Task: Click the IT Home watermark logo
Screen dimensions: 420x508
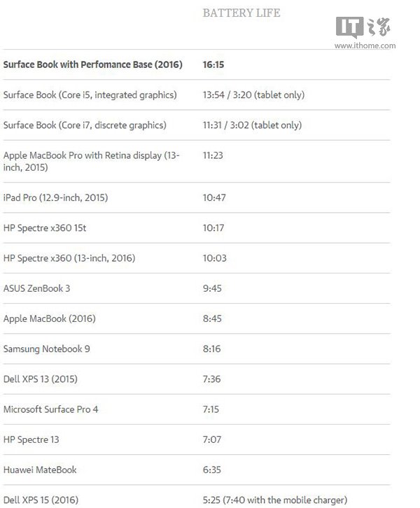Action: (x=363, y=27)
